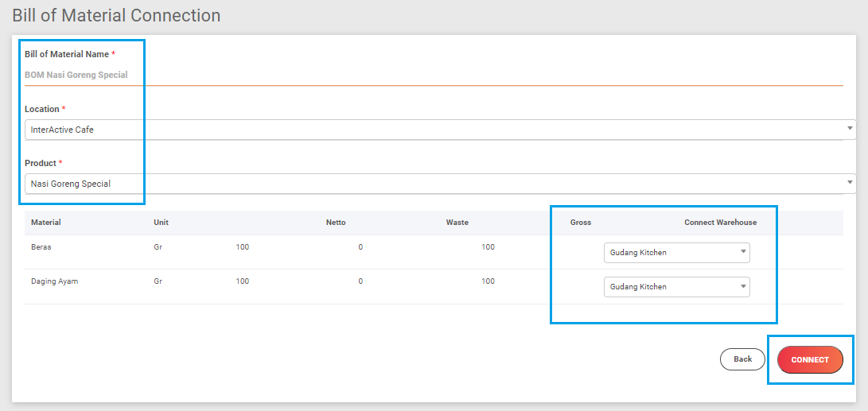Click the Product field label

[x=40, y=163]
